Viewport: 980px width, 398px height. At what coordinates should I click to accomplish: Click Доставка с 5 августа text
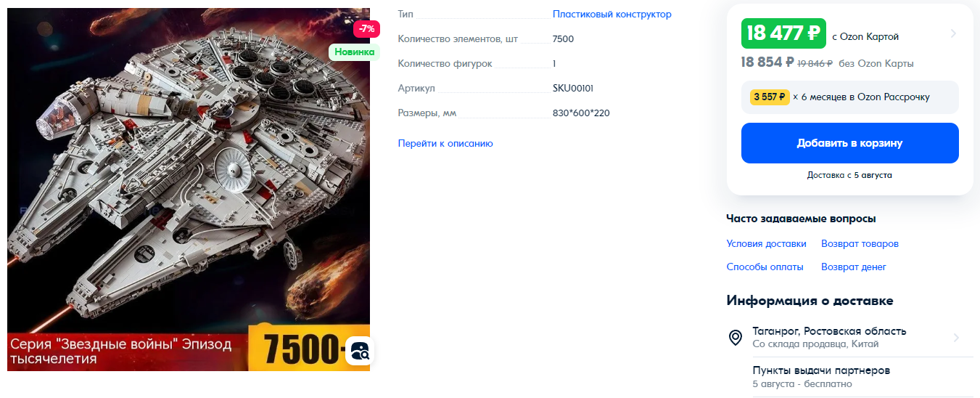click(849, 175)
